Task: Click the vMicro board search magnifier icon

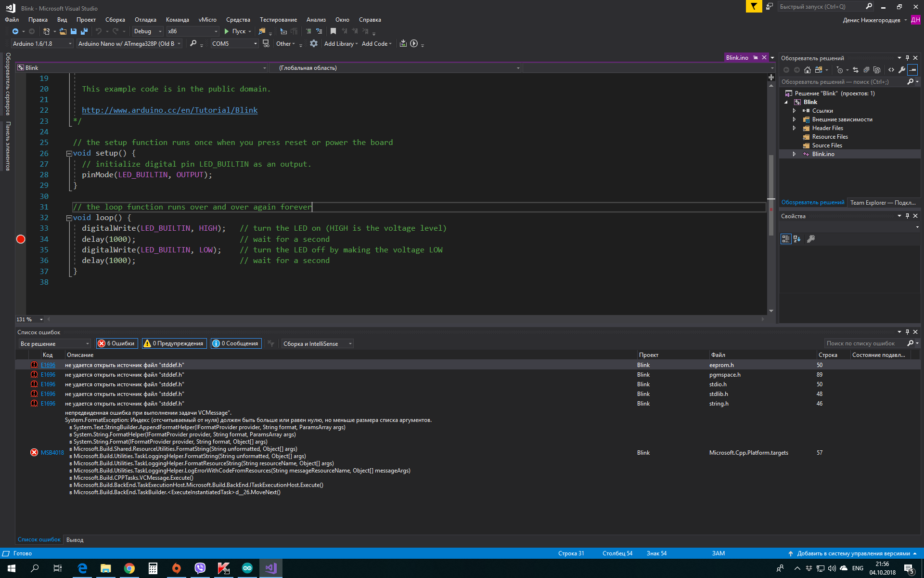Action: point(193,43)
